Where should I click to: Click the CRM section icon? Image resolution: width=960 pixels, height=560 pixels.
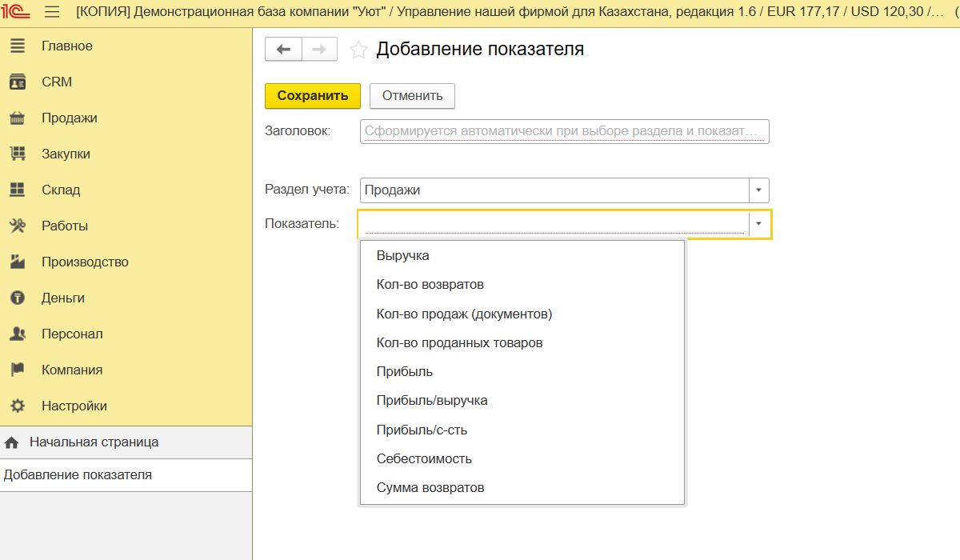[x=18, y=82]
